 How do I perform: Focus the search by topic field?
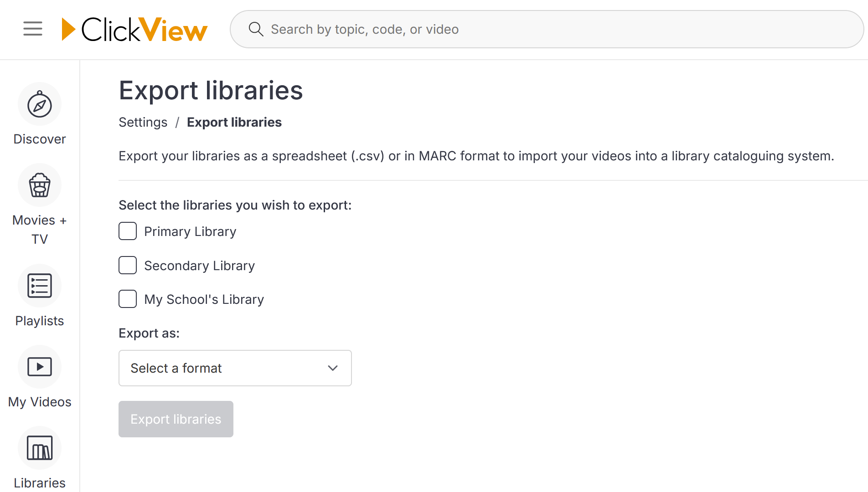(547, 29)
